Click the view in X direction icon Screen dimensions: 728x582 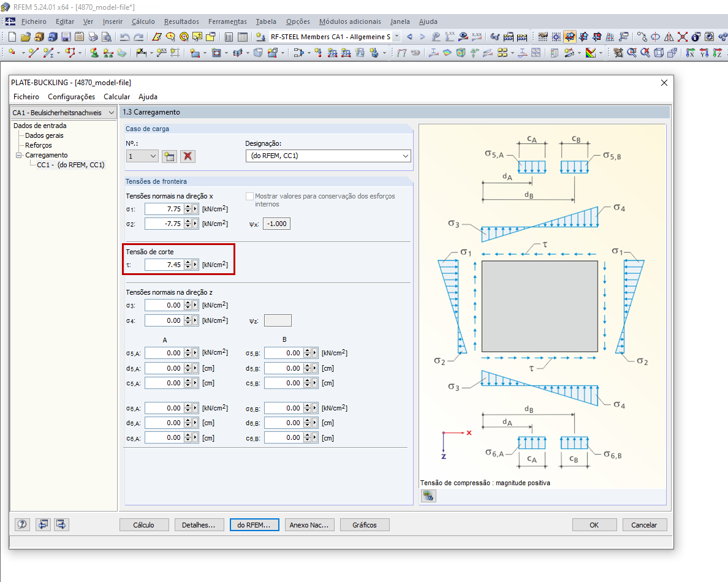(x=691, y=53)
